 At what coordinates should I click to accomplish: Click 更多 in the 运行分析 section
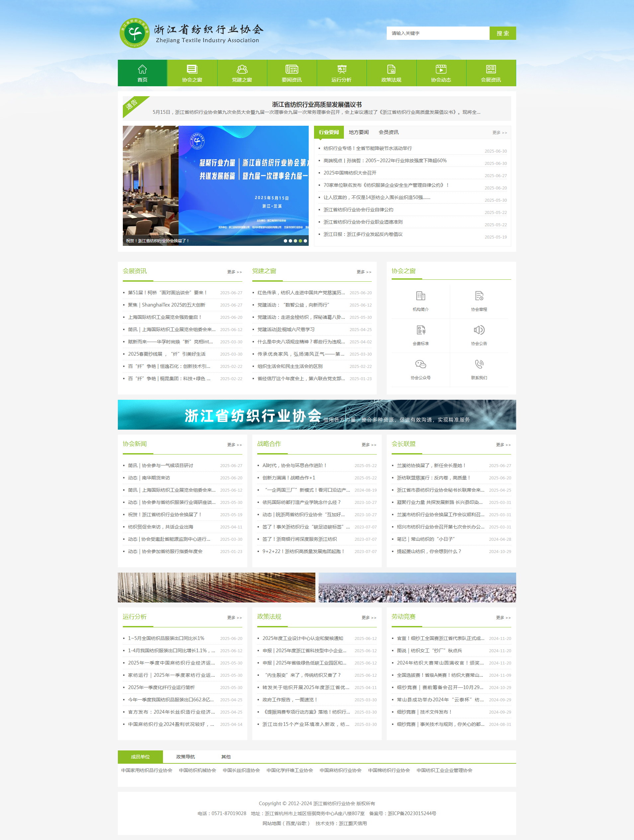tap(234, 617)
